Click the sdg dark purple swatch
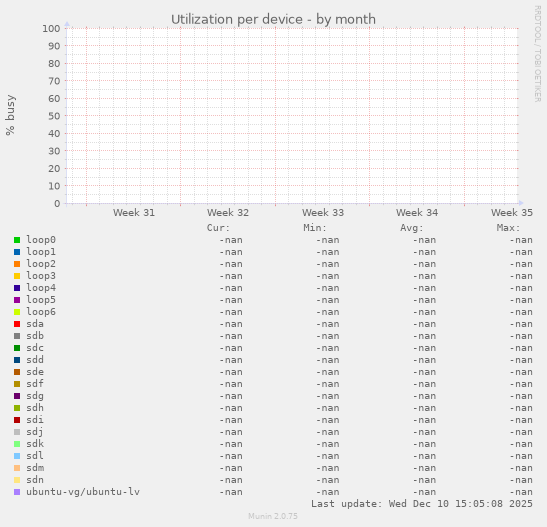Screen dimensions: 547x527 point(17,396)
